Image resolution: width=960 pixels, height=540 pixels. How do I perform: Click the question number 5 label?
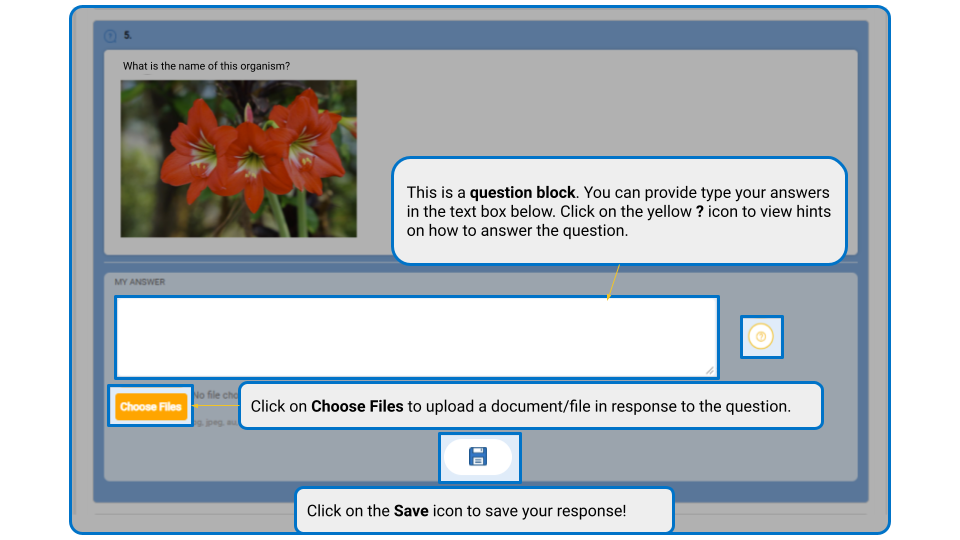coord(127,36)
